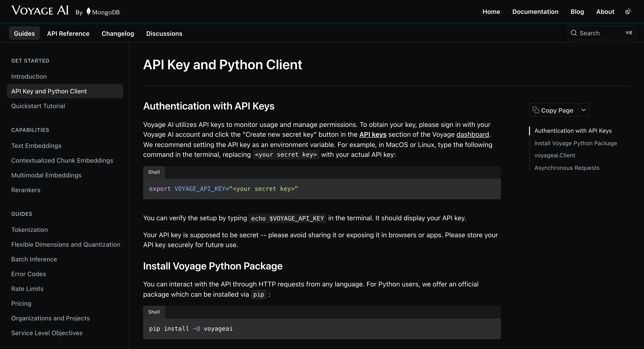Click the Copy Page button
Screen dimensions: 644x349
coord(553,110)
